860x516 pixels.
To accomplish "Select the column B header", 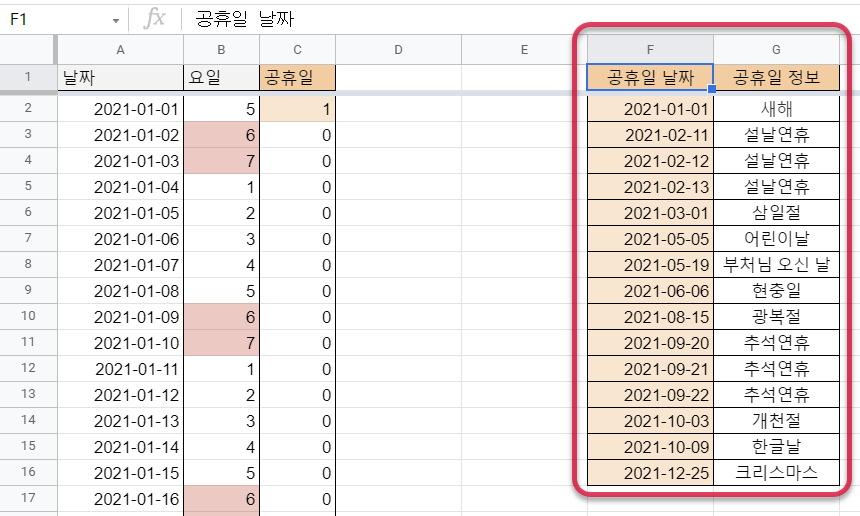I will point(221,49).
